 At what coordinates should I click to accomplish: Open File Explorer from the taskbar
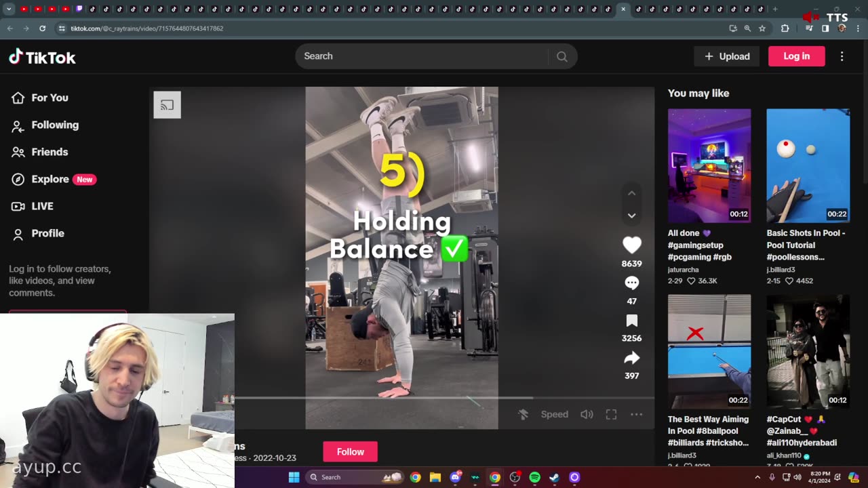pyautogui.click(x=435, y=477)
